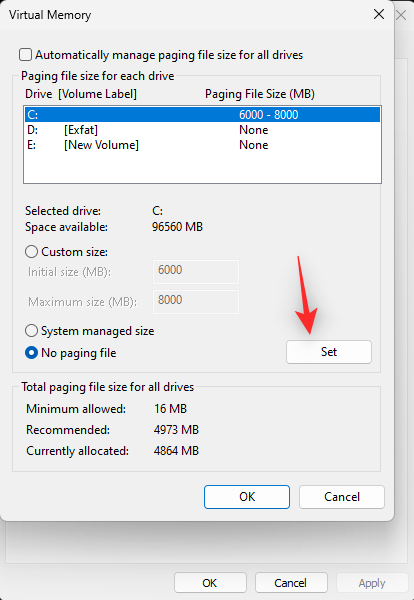Close the Virtual Memory dialog
The width and height of the screenshot is (414, 600).
(x=379, y=15)
